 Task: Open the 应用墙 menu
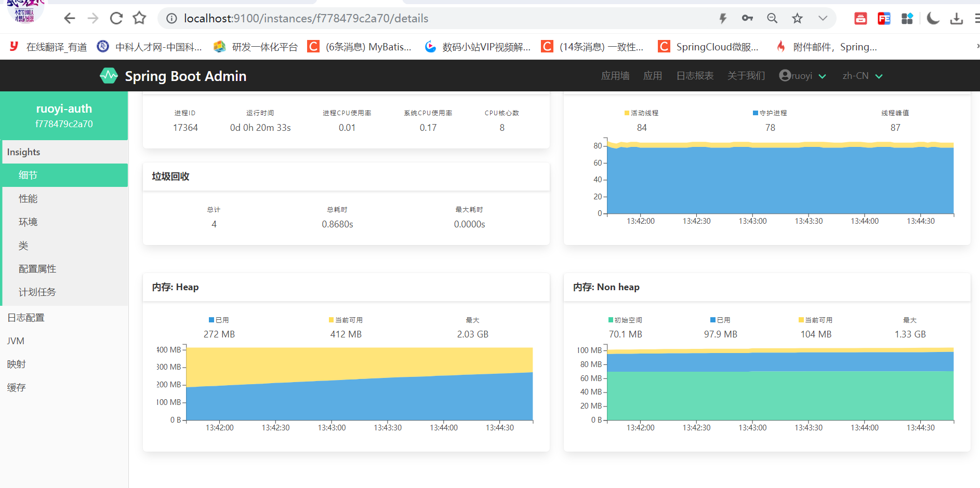click(x=615, y=76)
